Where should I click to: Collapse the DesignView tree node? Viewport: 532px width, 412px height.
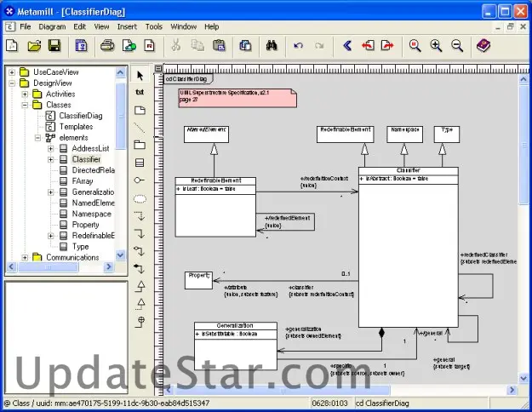pyautogui.click(x=13, y=83)
